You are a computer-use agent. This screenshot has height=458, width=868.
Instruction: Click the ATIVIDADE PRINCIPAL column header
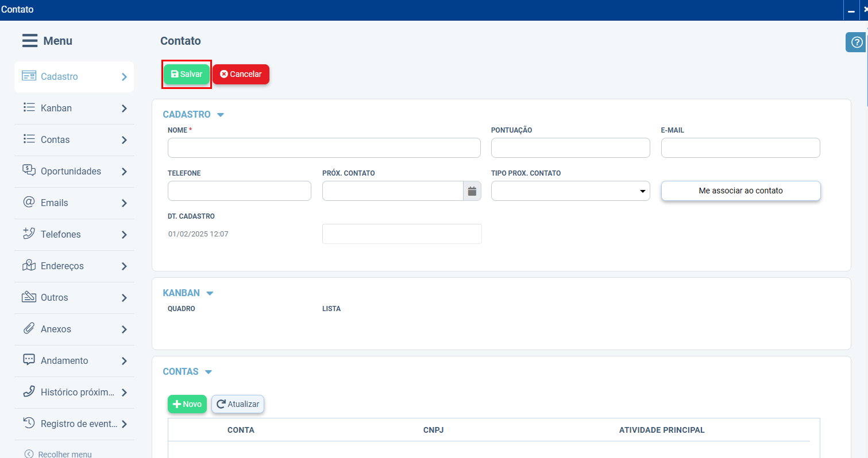point(662,430)
